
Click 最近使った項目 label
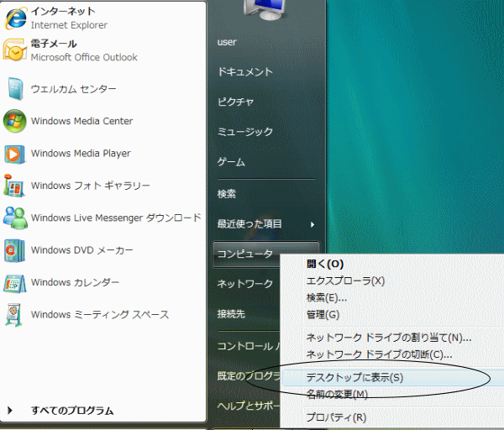tap(249, 223)
